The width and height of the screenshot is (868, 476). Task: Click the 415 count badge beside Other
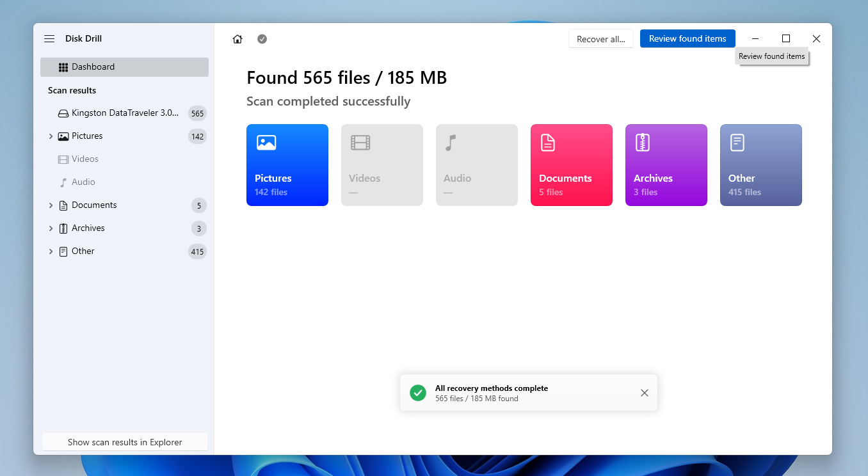point(197,251)
